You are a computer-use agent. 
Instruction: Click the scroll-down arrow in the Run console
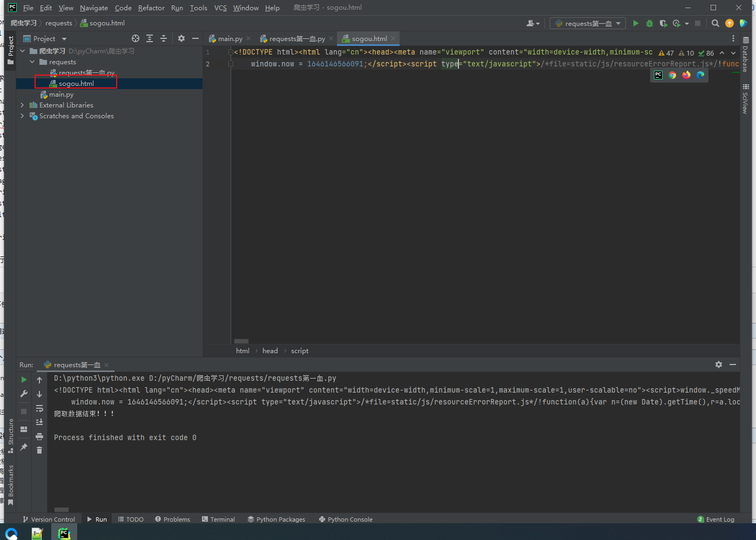39,394
